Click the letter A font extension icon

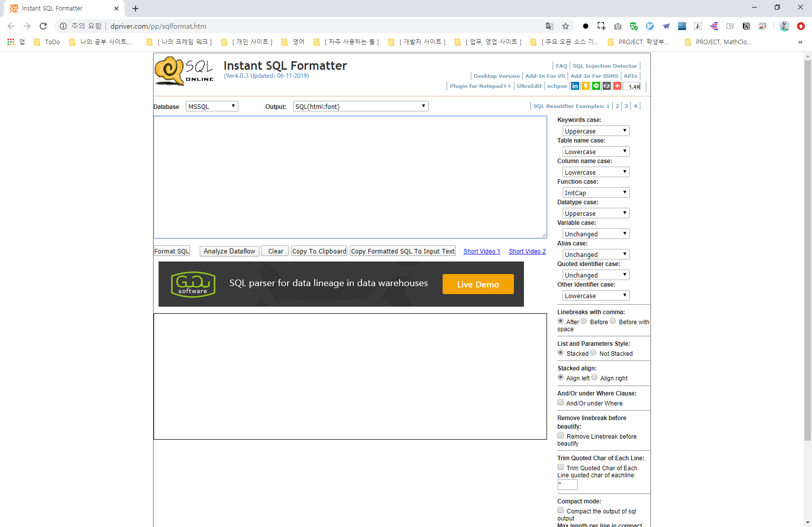tap(698, 26)
